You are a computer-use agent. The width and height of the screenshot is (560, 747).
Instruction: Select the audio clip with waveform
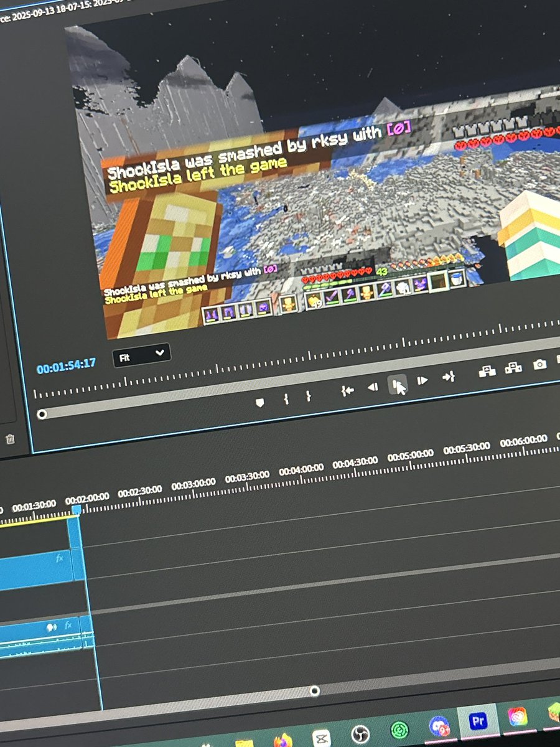point(40,637)
